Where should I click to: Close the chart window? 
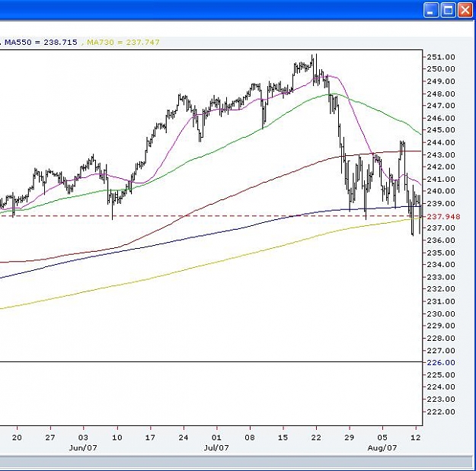coord(465,10)
